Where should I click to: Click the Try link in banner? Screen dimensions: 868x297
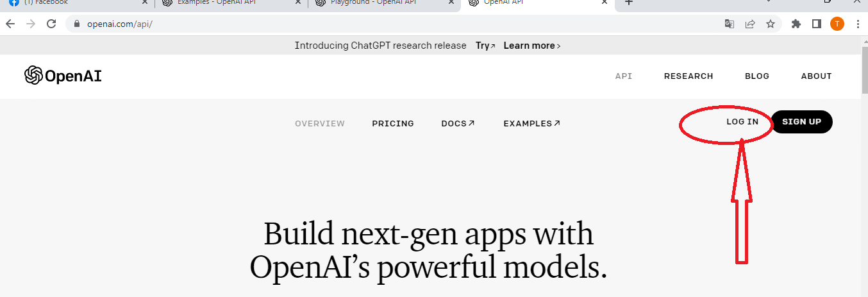coord(485,46)
